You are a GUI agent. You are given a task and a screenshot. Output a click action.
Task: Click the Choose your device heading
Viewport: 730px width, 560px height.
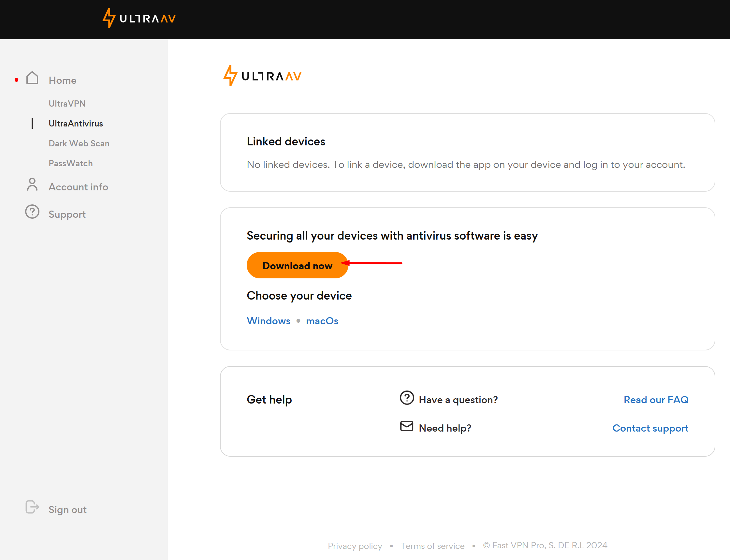[x=299, y=296]
